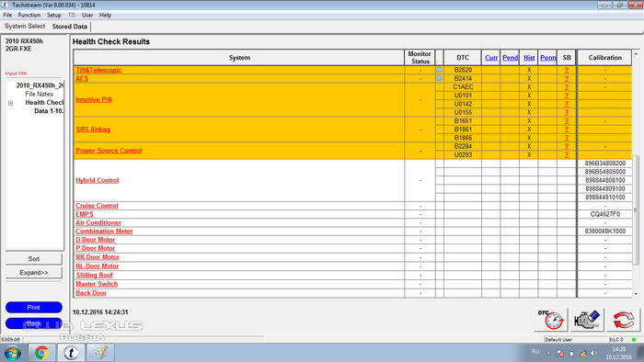
Task: Click the network tray icon
Action: click(582, 353)
